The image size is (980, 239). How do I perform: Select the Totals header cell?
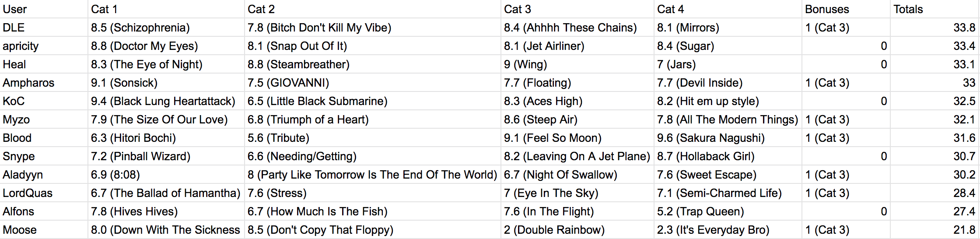pos(934,9)
